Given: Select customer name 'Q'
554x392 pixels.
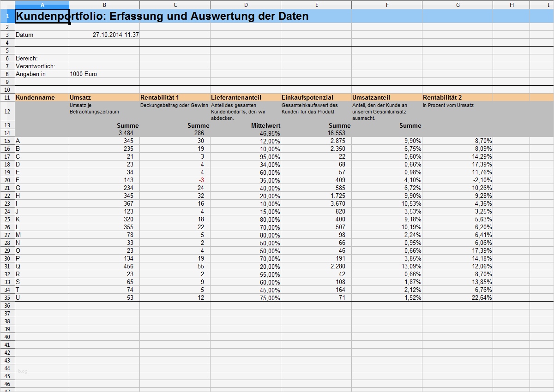Looking at the screenshot, I should click(x=42, y=266).
